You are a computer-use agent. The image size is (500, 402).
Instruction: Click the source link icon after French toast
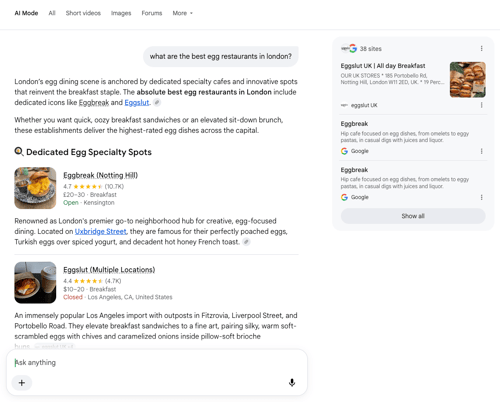[246, 242]
